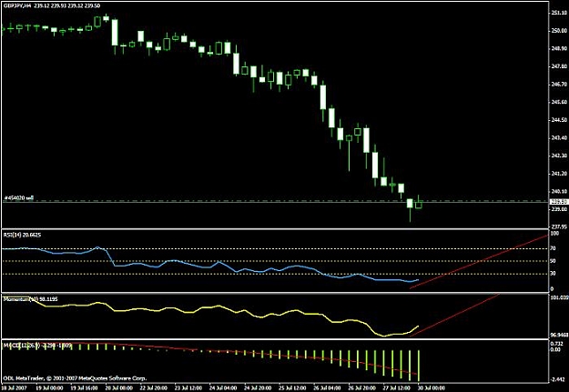Click the MACD scale value -2.442
The image size is (569, 392).
(557, 379)
